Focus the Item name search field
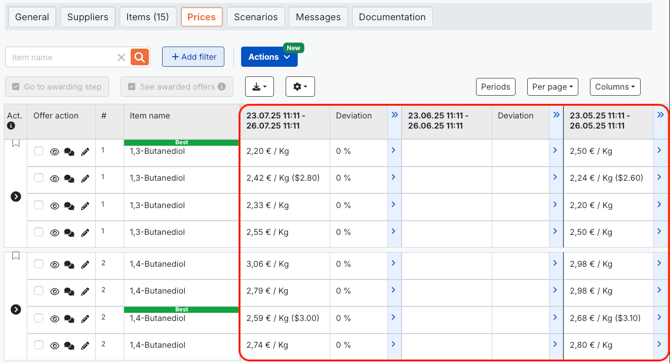Image resolution: width=670 pixels, height=363 pixels. (62, 57)
